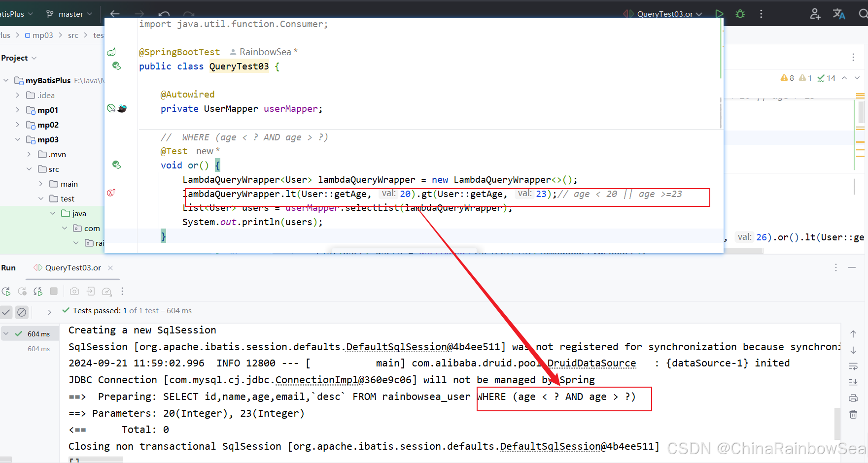868x463 pixels.
Task: Clear console output with the trash icon
Action: tap(853, 414)
